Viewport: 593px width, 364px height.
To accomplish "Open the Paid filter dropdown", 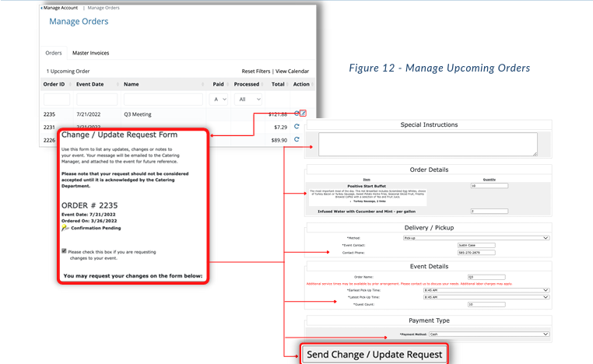I will click(x=219, y=100).
